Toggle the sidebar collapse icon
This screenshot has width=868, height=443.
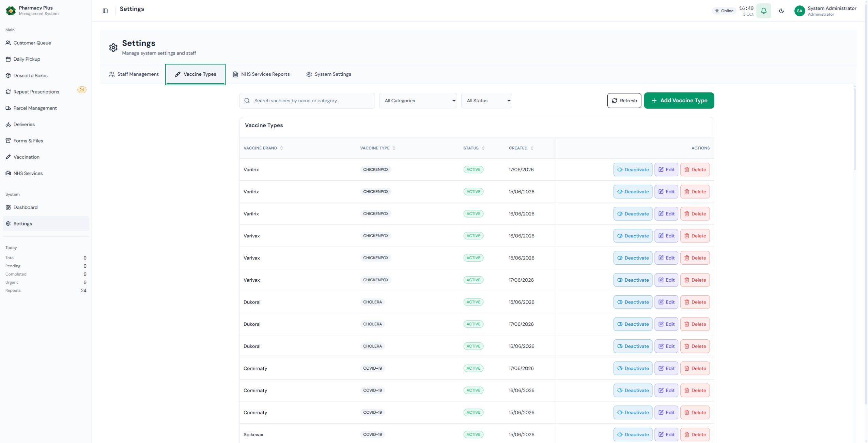point(105,11)
